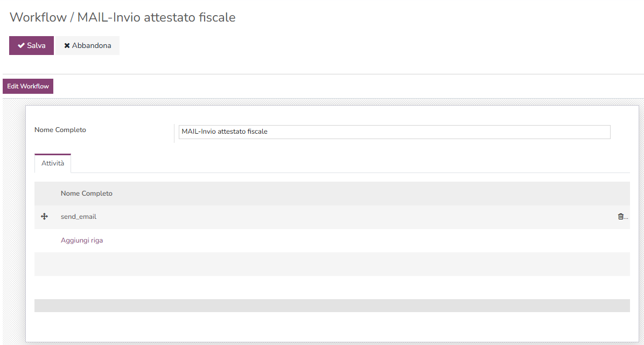Click Aggiungi riga to add an activity
The image size is (644, 345).
(x=82, y=239)
